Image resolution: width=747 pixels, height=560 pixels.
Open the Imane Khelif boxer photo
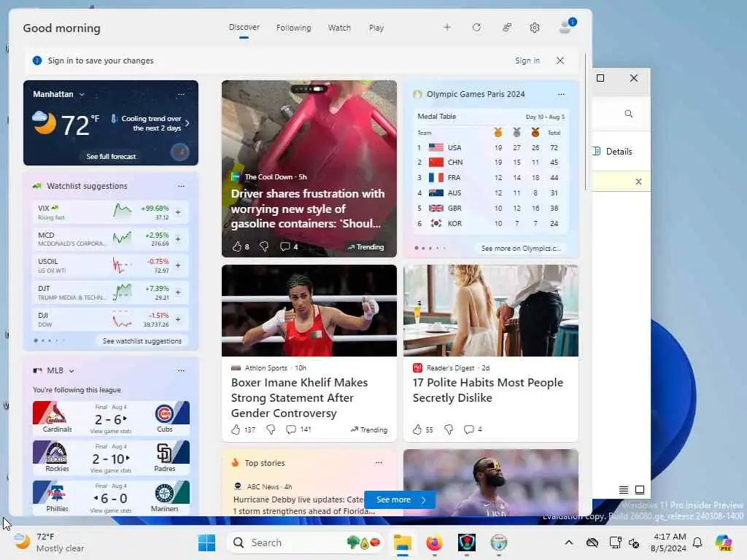[309, 311]
